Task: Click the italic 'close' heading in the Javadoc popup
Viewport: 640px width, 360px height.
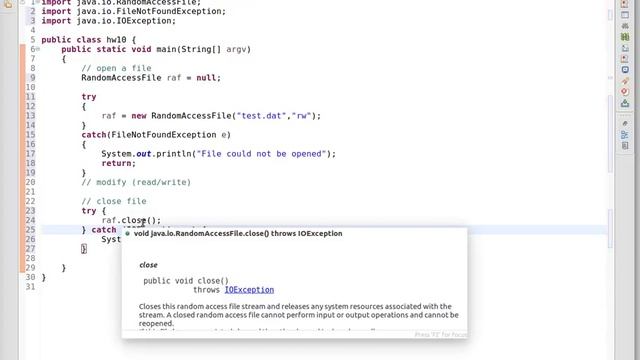Action: [x=148, y=265]
